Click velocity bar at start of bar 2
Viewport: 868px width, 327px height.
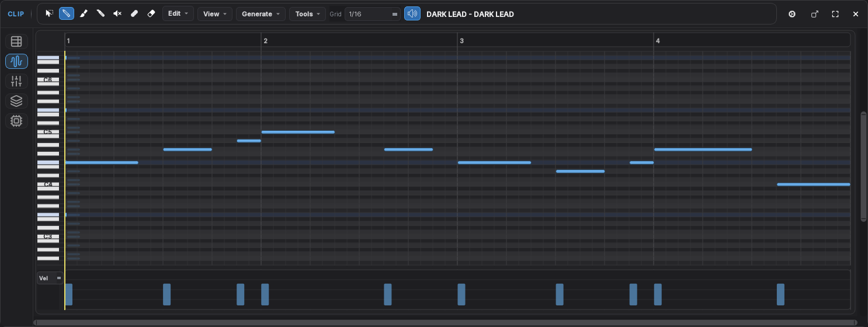click(x=265, y=294)
